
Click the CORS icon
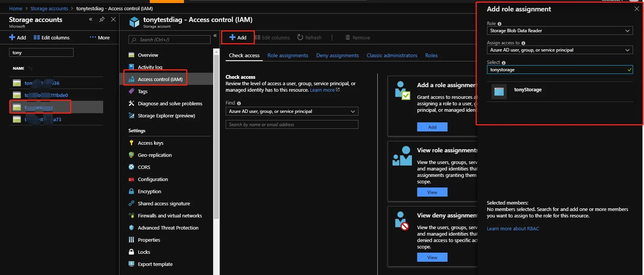coord(131,167)
